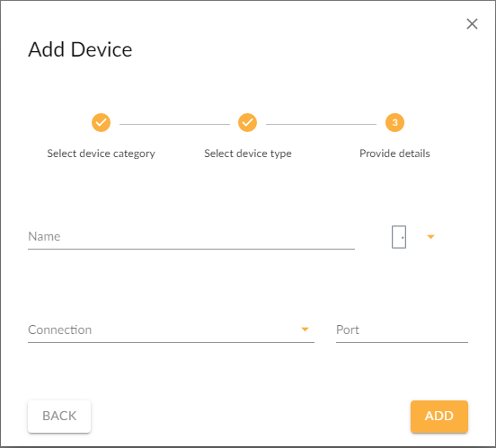
Task: Go to Select device type step
Action: click(248, 154)
